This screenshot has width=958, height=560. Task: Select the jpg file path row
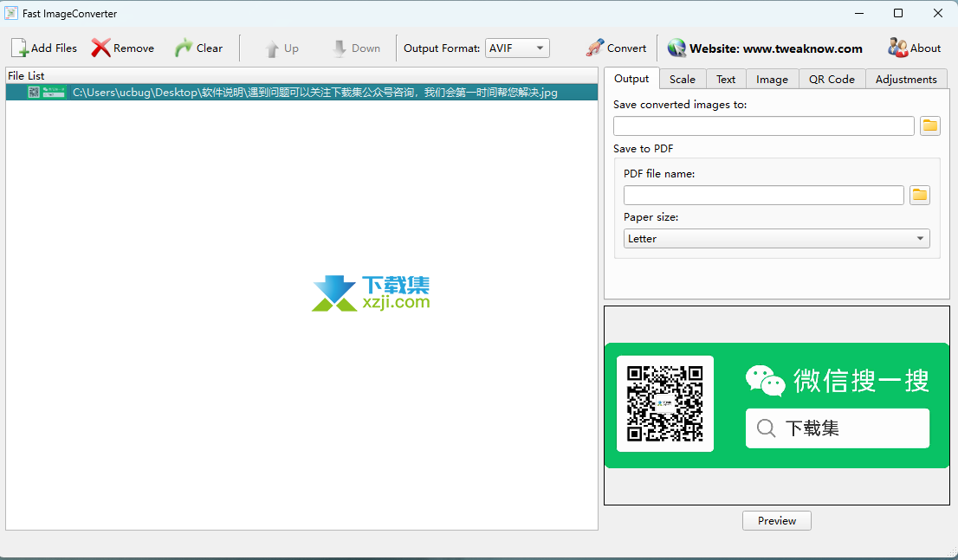[301, 93]
